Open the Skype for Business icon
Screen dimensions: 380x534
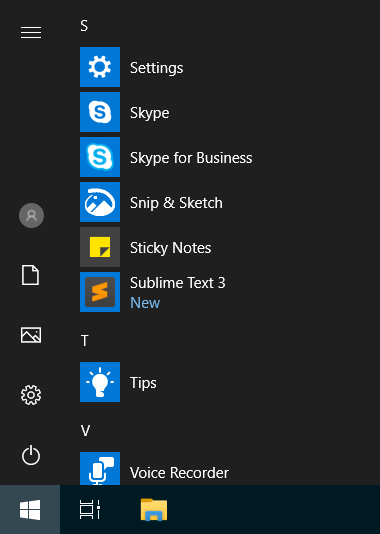(100, 157)
